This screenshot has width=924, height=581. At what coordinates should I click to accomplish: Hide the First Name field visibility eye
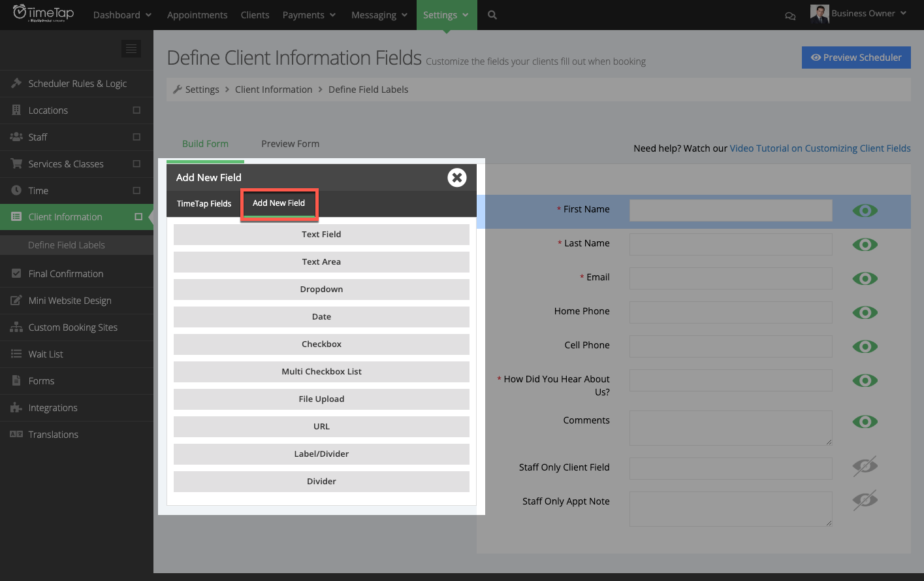click(x=865, y=210)
